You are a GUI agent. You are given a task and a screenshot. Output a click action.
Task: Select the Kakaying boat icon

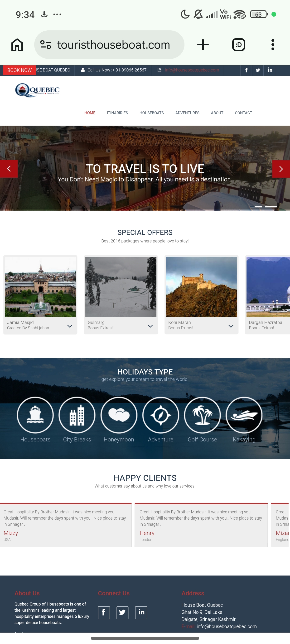click(244, 415)
